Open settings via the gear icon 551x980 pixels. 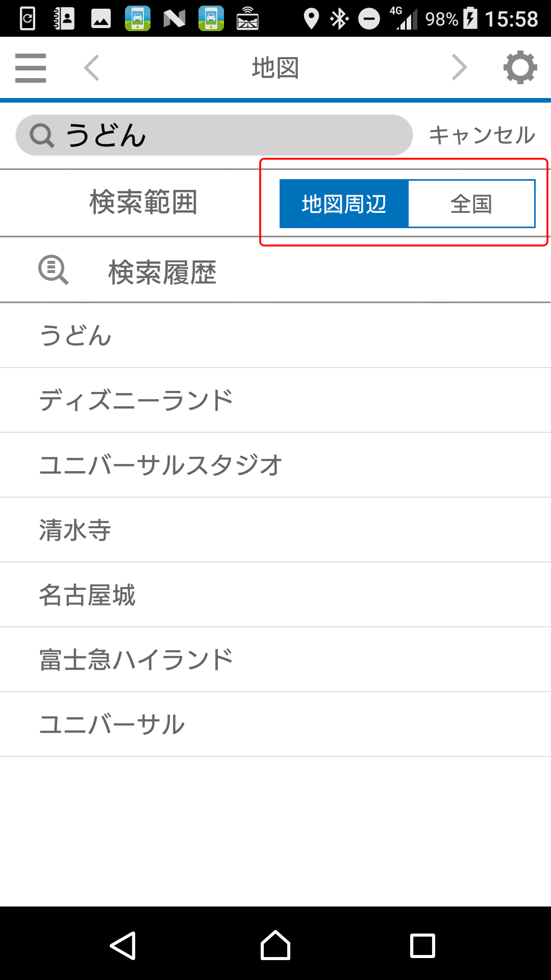520,67
